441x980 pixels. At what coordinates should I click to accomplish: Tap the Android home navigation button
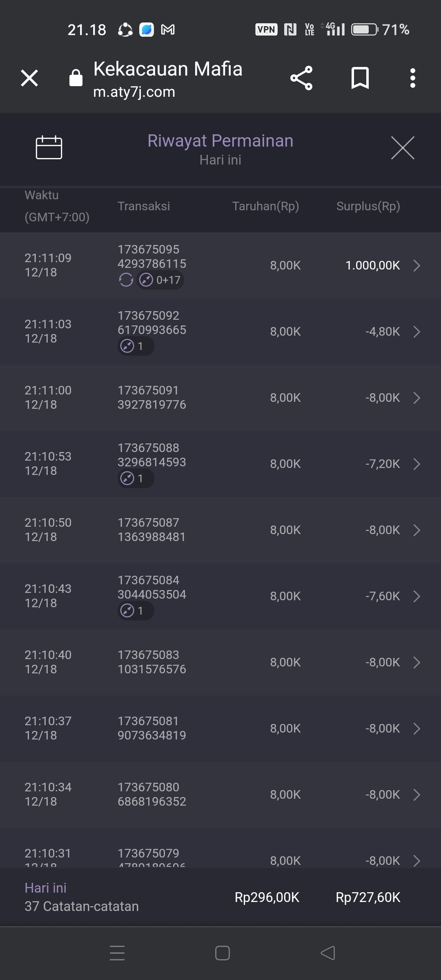click(x=222, y=953)
